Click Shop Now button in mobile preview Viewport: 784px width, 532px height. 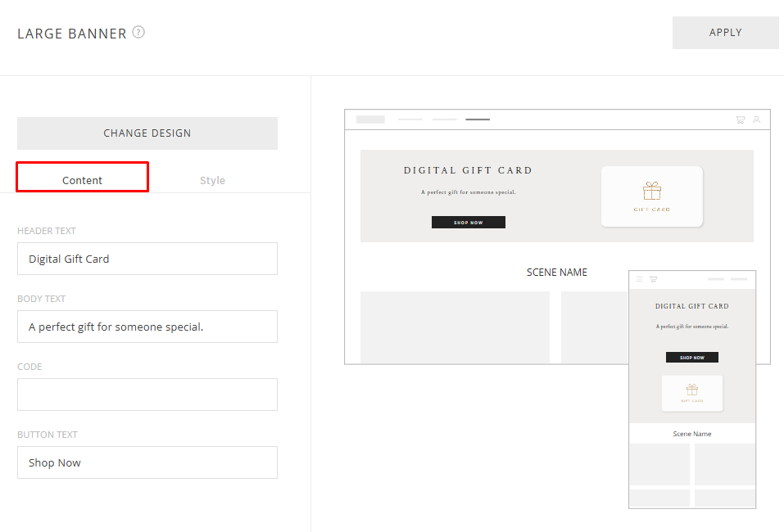(692, 358)
